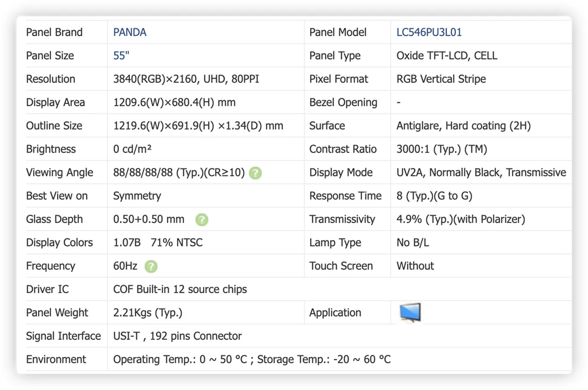Click the 0.50+0.50 mm value

pyautogui.click(x=149, y=219)
